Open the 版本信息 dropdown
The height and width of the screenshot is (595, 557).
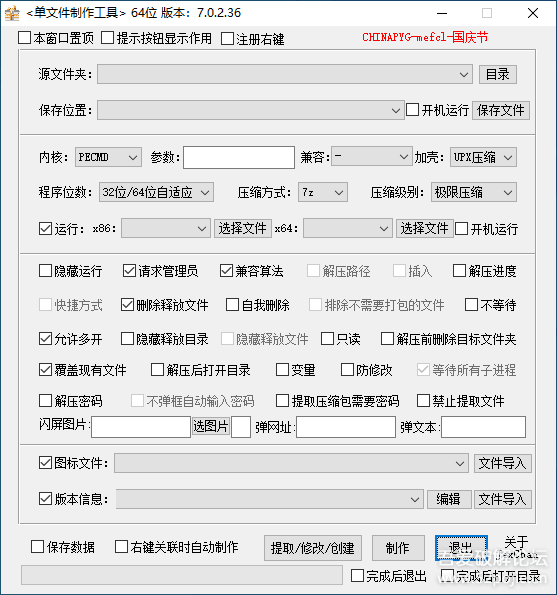pyautogui.click(x=269, y=499)
